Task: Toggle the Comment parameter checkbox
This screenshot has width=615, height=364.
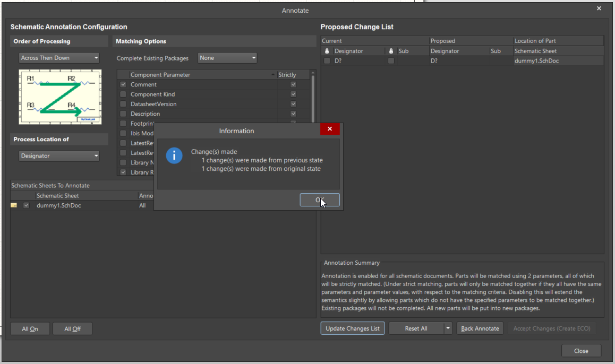Action: 123,84
